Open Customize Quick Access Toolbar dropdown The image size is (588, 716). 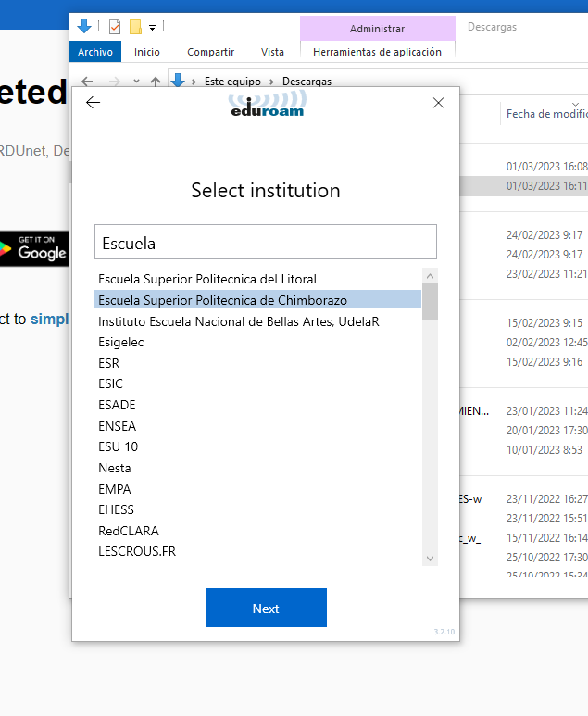pos(152,28)
